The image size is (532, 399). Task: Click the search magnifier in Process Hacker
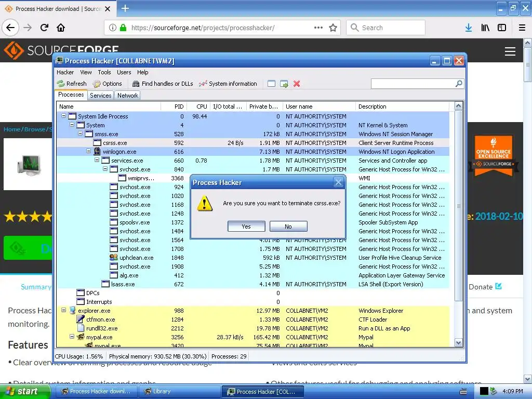point(459,84)
